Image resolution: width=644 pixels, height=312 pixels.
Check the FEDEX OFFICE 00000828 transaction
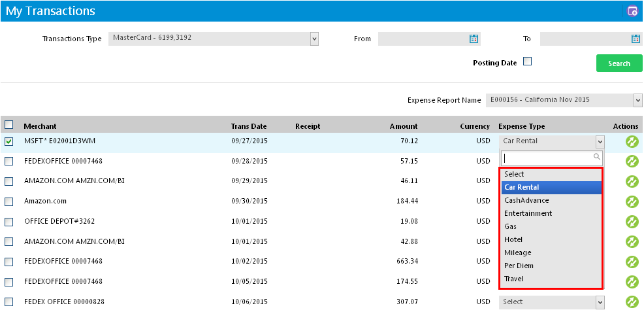pyautogui.click(x=8, y=302)
